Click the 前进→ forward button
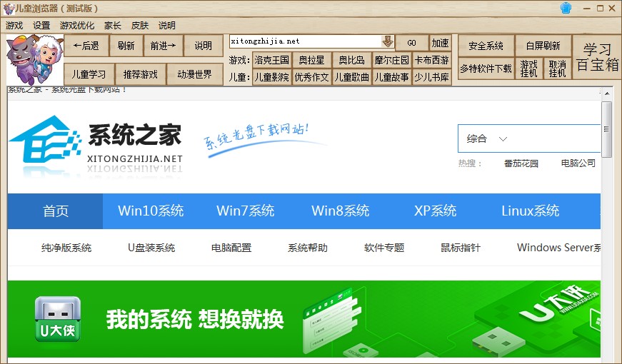The width and height of the screenshot is (622, 364). coord(163,46)
